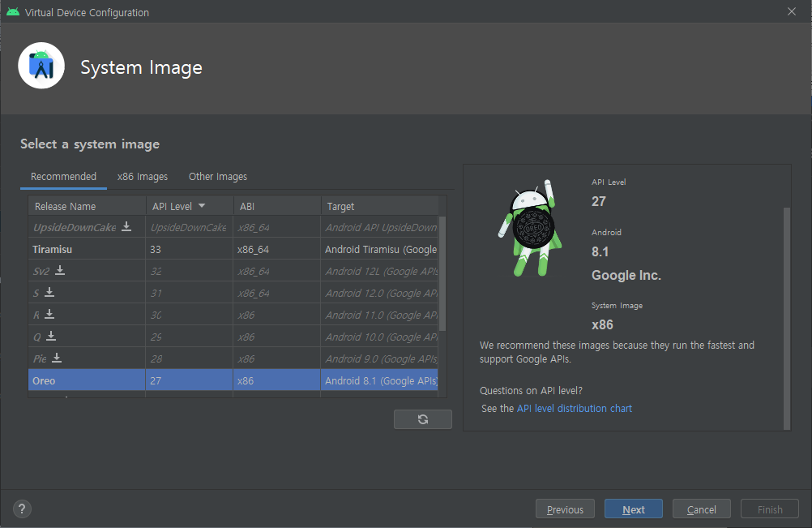This screenshot has height=528, width=812.
Task: Download the Q system image
Action: point(51,336)
